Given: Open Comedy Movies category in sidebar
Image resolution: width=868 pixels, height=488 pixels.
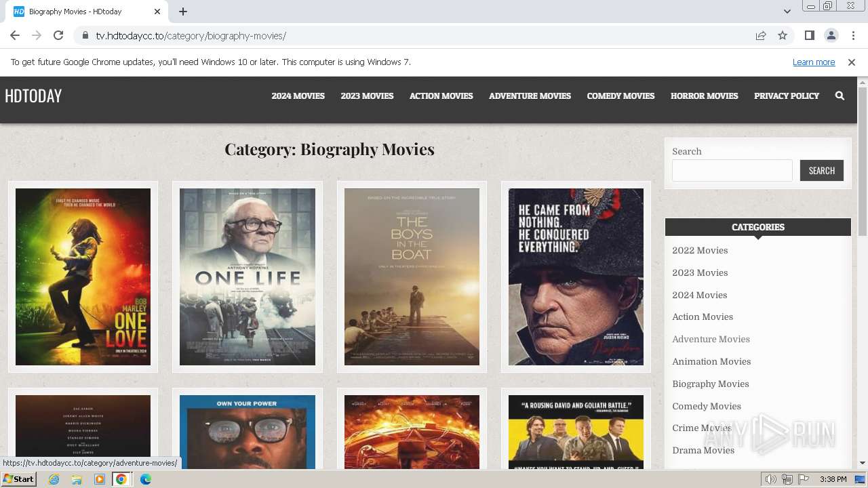Looking at the screenshot, I should [x=707, y=406].
